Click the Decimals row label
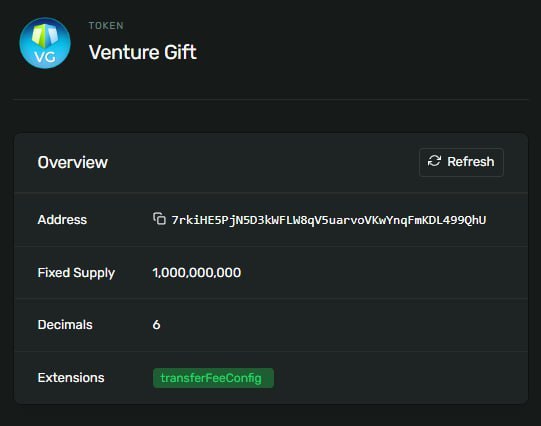The width and height of the screenshot is (541, 426). [65, 325]
